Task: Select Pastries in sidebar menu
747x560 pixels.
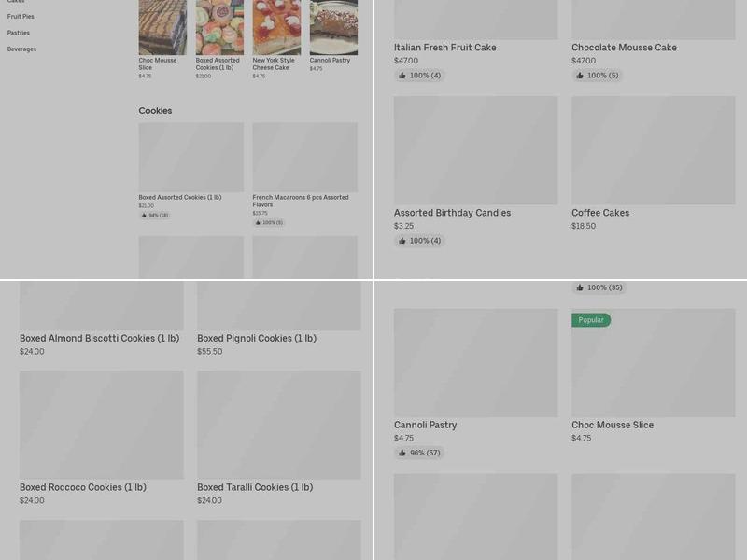Action: coord(18,33)
